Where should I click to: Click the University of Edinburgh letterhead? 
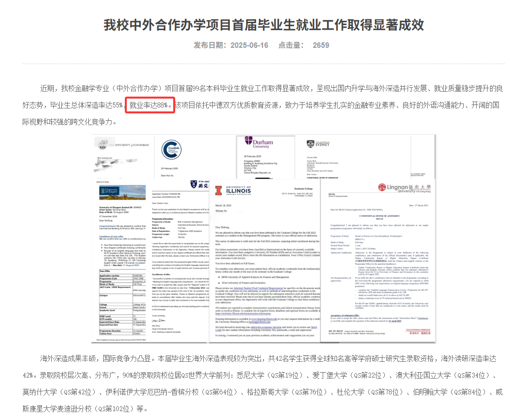coord(122,145)
